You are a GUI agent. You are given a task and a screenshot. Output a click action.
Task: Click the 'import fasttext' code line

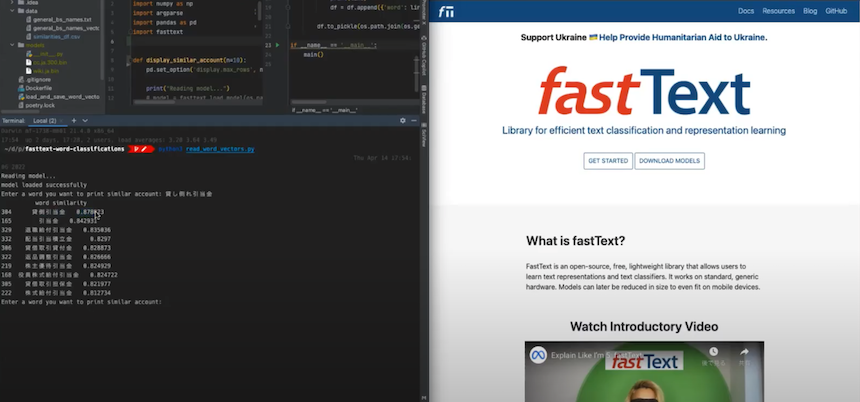tap(158, 32)
